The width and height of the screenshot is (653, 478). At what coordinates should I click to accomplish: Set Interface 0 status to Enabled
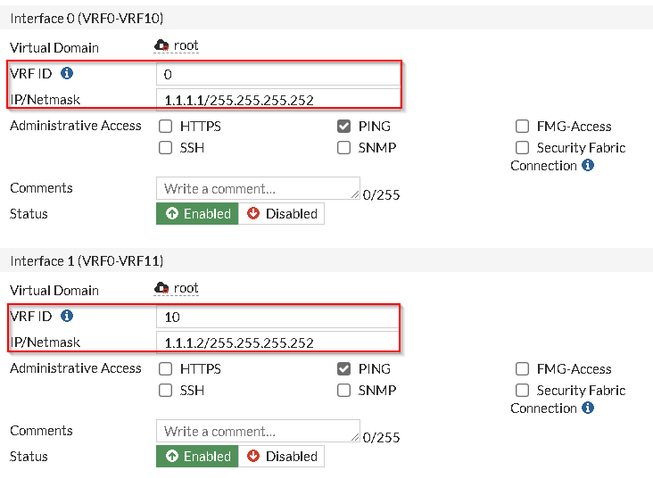click(197, 213)
